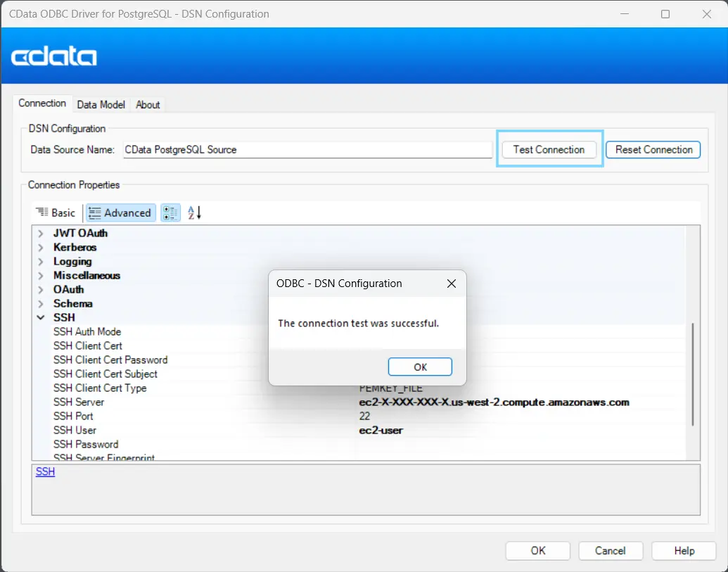The width and height of the screenshot is (728, 572).
Task: Maximize the DSN Configuration window
Action: coord(665,14)
